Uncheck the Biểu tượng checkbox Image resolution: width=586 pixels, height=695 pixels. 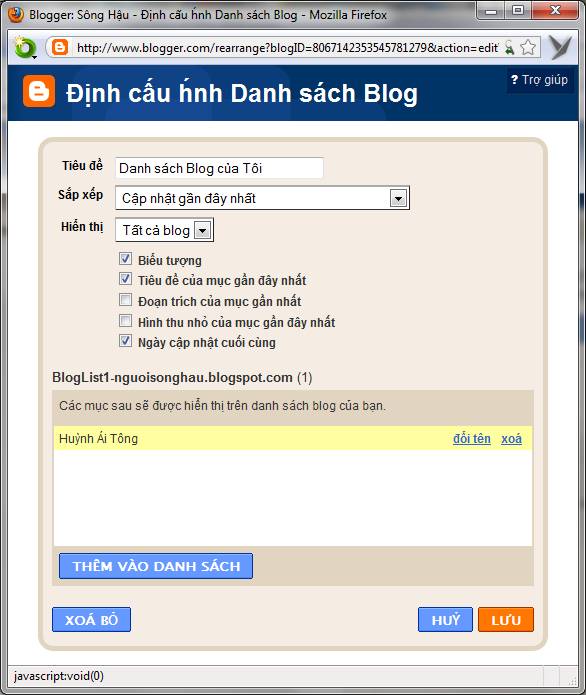pos(125,259)
